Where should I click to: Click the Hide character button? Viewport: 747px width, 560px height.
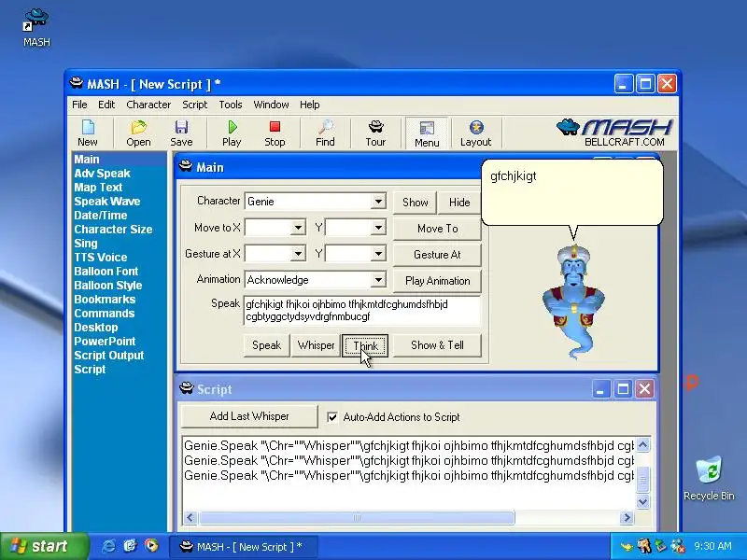[x=459, y=203]
